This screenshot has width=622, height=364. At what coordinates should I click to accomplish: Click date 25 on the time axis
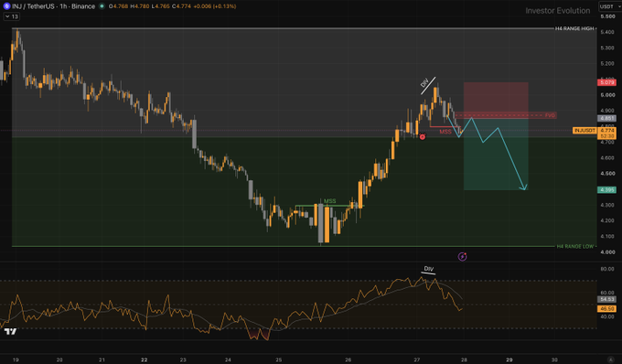coord(278,359)
